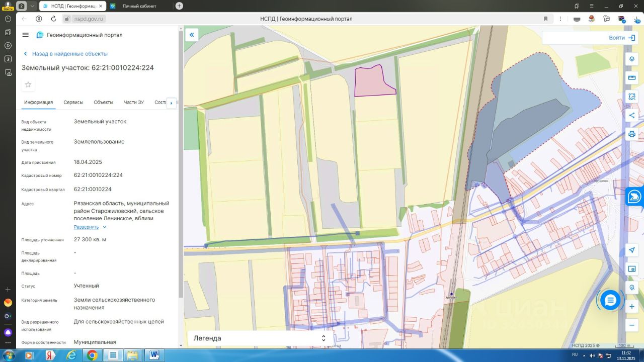Activate the area selection search tool
This screenshot has height=362, width=644.
[632, 97]
